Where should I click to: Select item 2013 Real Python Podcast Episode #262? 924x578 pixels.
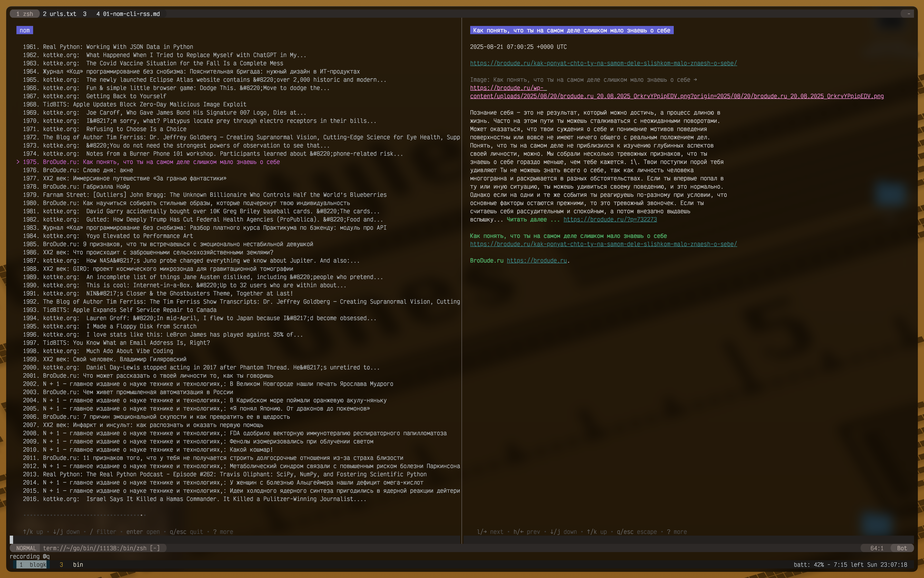(225, 474)
